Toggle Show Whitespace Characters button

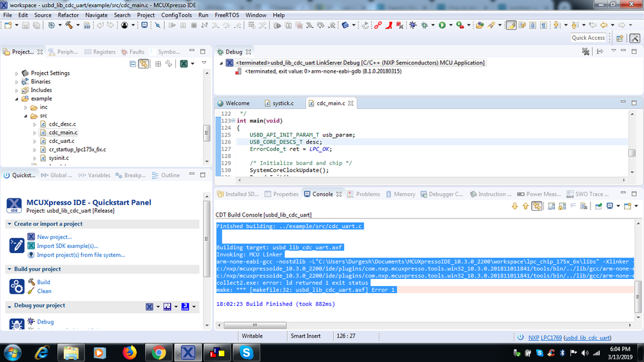coord(543,26)
